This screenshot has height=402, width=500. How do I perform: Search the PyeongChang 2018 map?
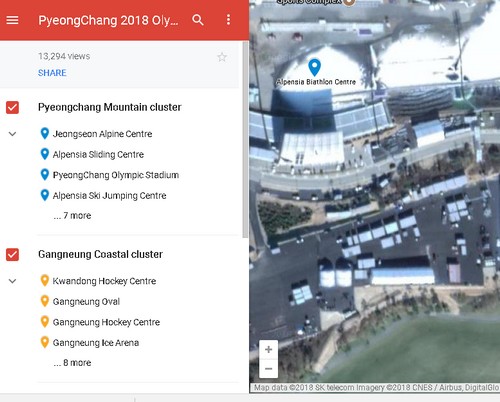(198, 20)
